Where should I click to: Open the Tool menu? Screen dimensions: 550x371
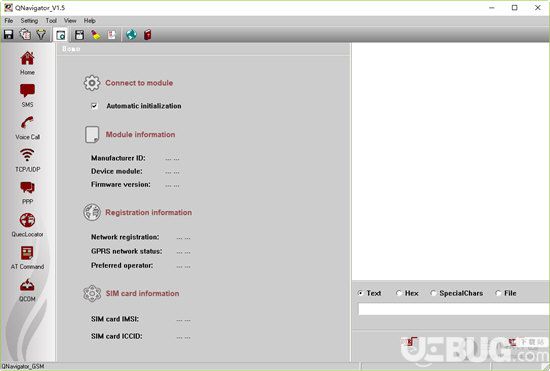click(51, 21)
